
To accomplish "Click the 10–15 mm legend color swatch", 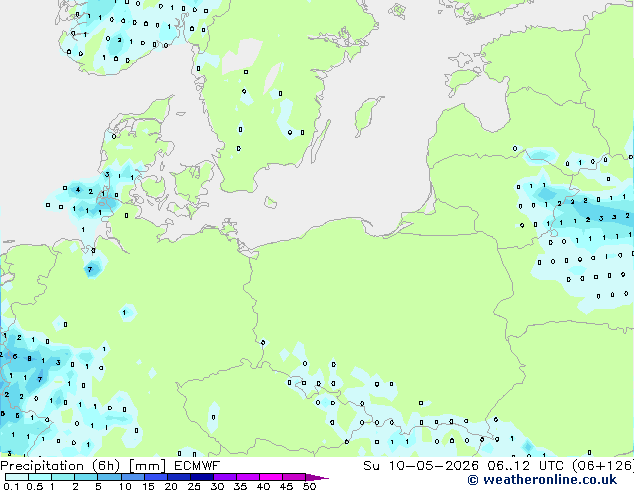I will point(133,477).
